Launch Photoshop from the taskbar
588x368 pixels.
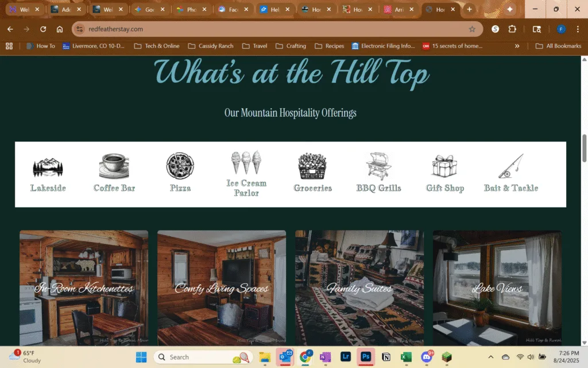pos(366,357)
